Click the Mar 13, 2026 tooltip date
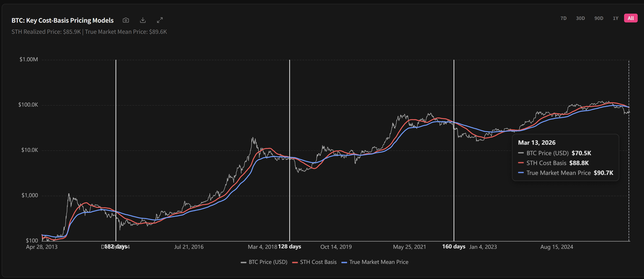Image resolution: width=644 pixels, height=279 pixels. [537, 142]
